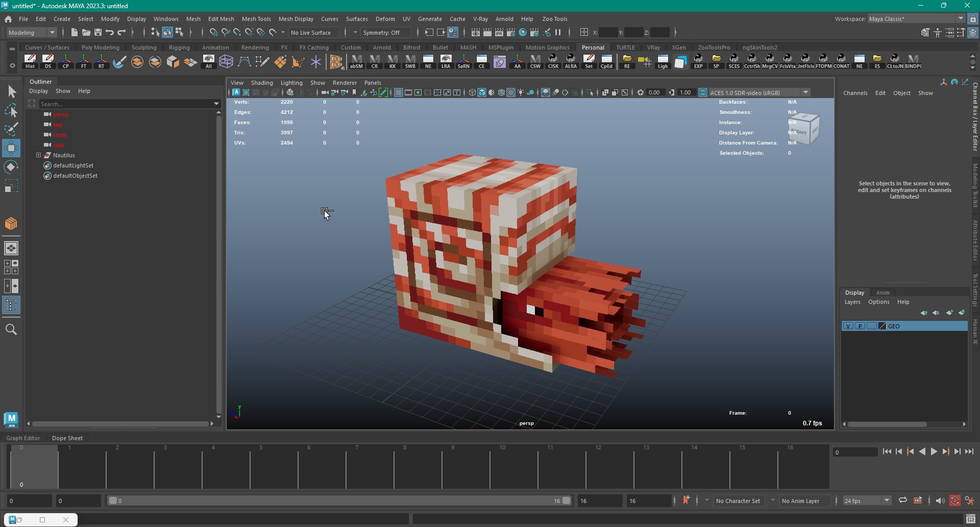This screenshot has height=527, width=980.
Task: Toggle the V visibility box of GEO layer
Action: pyautogui.click(x=848, y=326)
